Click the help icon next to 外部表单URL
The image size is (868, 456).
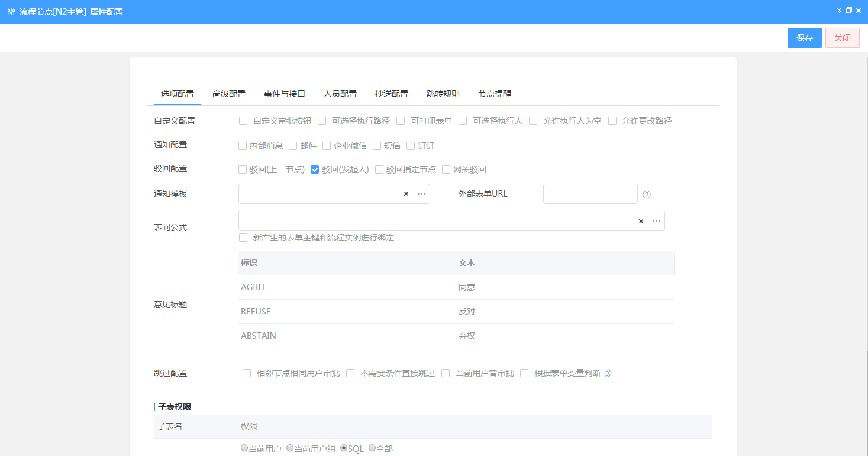(647, 194)
